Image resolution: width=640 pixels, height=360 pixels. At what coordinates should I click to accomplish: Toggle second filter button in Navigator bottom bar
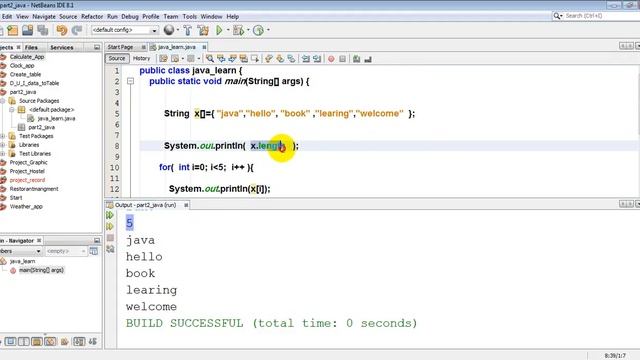(24, 341)
